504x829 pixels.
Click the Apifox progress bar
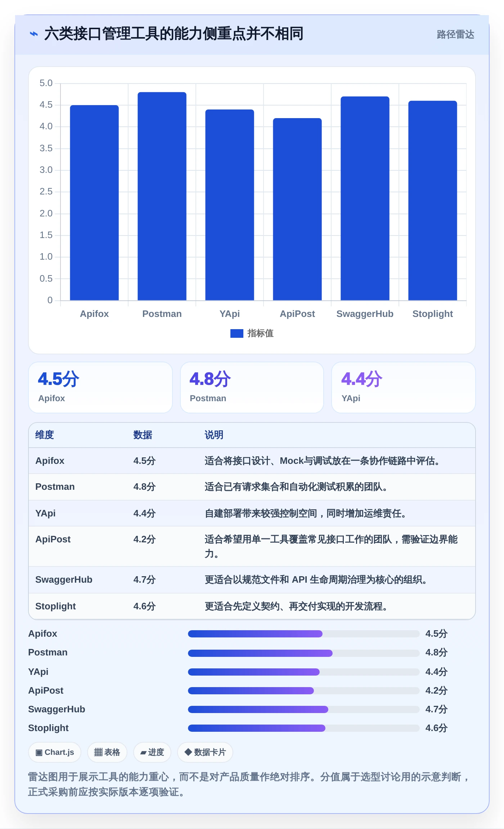tap(304, 634)
